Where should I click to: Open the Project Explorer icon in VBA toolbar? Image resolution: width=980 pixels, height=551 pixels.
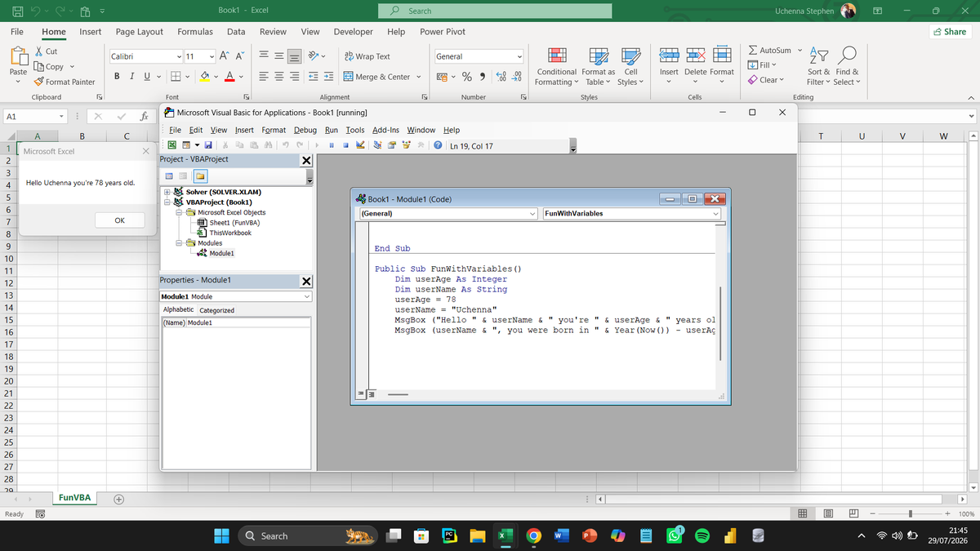point(377,145)
